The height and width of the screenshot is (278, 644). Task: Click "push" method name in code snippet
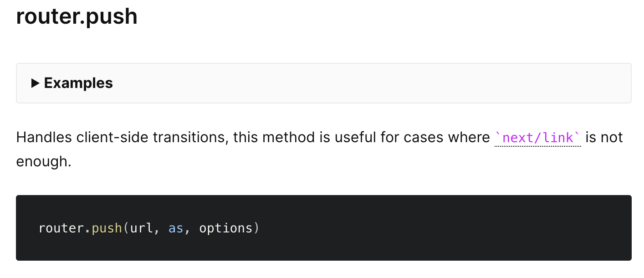pos(107,228)
